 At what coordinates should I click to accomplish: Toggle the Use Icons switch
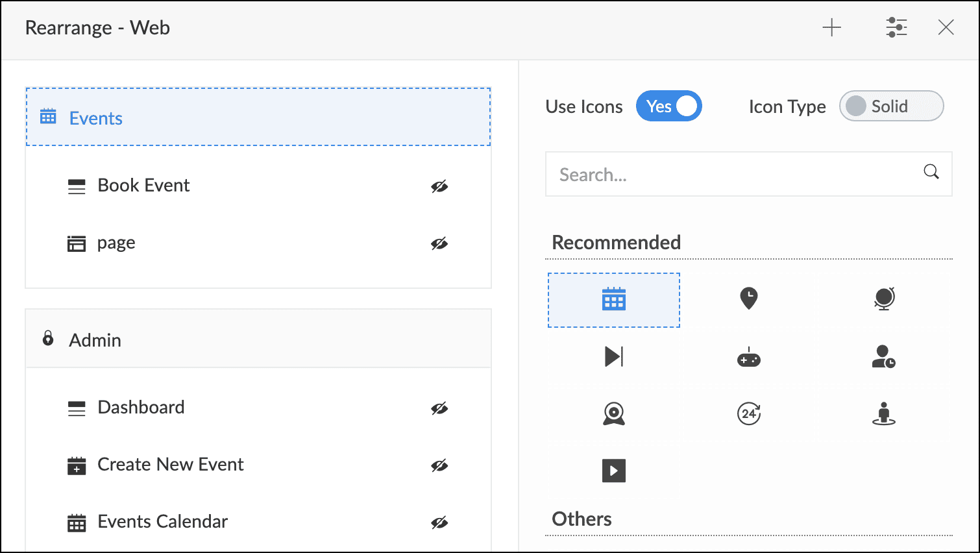pos(668,106)
